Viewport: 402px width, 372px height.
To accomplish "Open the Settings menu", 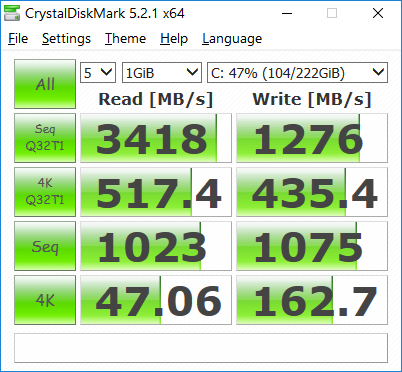I will 66,39.
